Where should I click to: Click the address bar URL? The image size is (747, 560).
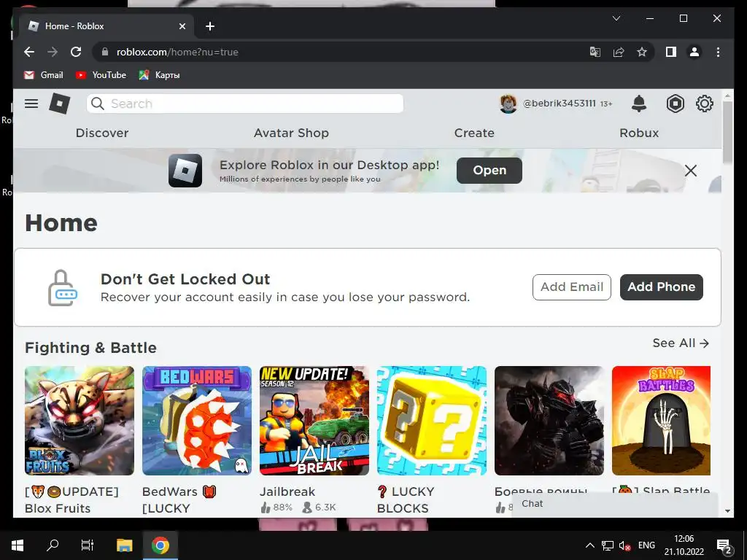click(177, 52)
